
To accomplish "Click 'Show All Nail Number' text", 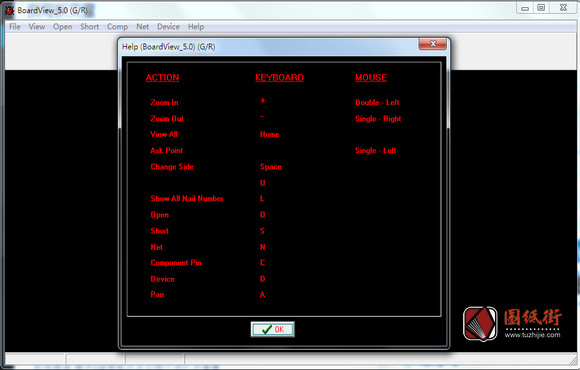I will point(187,199).
